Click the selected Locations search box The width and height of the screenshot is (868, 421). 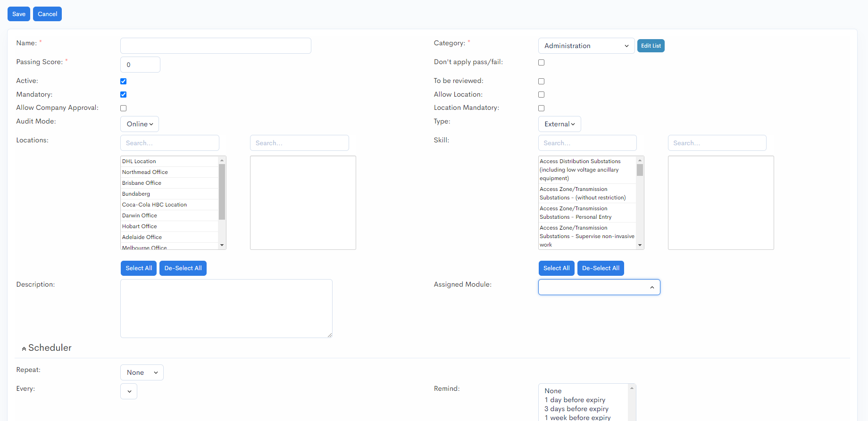point(300,143)
